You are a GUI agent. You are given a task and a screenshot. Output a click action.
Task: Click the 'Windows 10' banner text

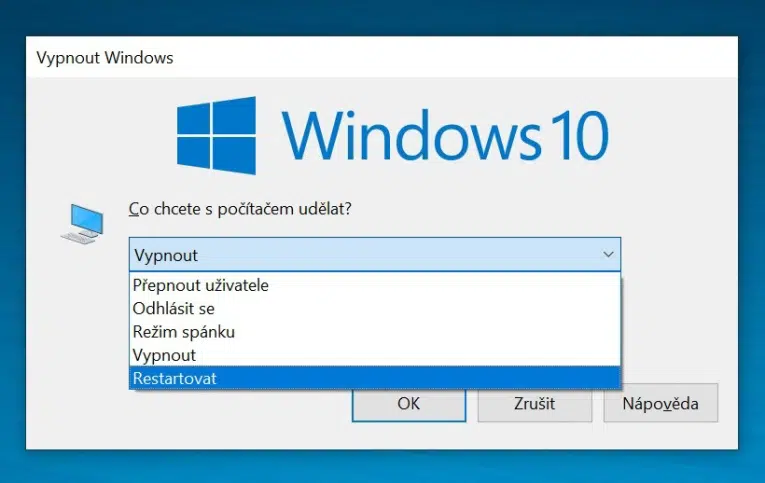pyautogui.click(x=445, y=135)
